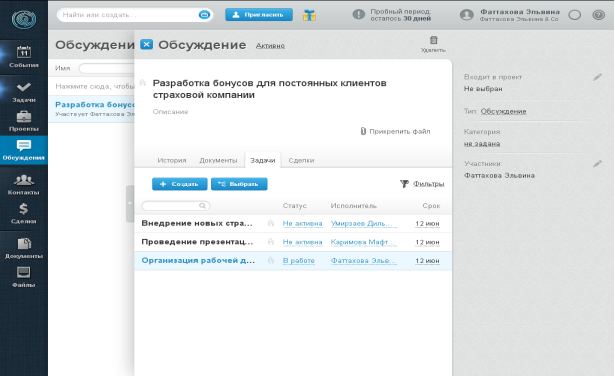This screenshot has width=615, height=376.
Task: Click lock icon in 'Проведение презентац...' row
Action: pyautogui.click(x=271, y=242)
